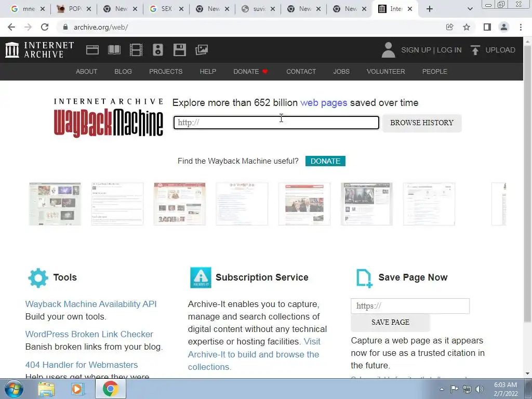The height and width of the screenshot is (399, 532).
Task: Open the Web archive icon in navbar
Action: tap(92, 50)
